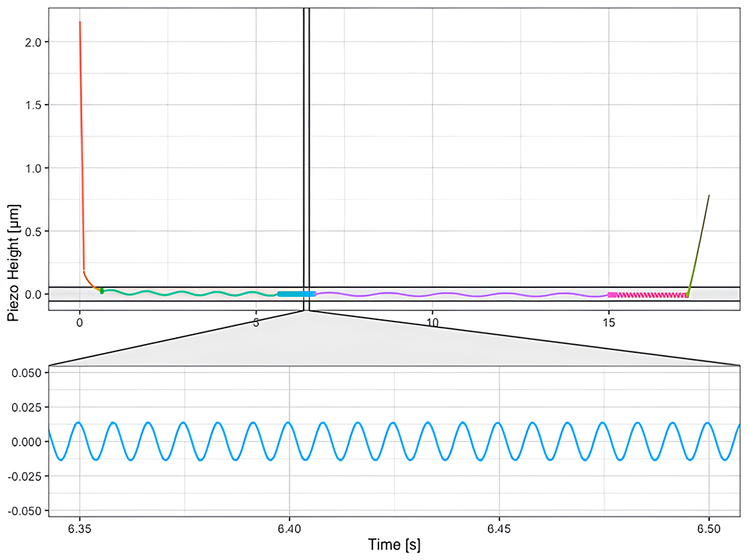
Task: Click the 0 tick on the upper x-axis
Action: [x=80, y=323]
